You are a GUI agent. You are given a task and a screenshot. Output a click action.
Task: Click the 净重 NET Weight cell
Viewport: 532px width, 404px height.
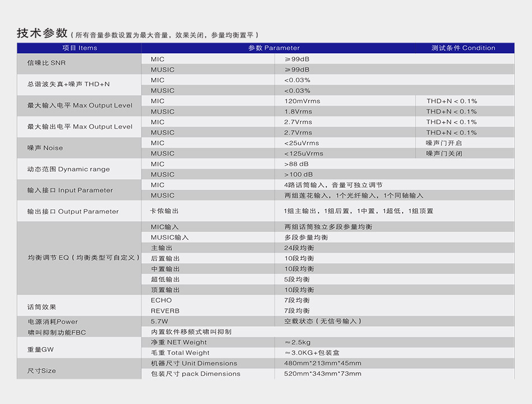[x=181, y=342]
